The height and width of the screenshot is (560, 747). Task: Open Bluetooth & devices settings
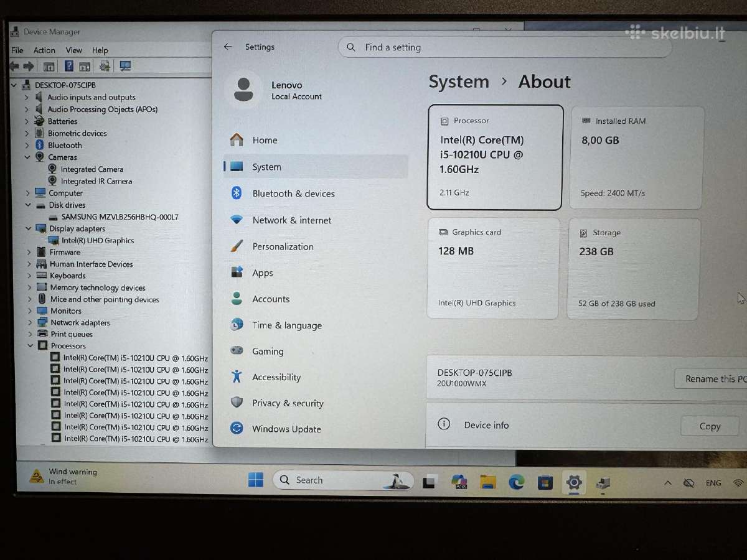pos(316,194)
